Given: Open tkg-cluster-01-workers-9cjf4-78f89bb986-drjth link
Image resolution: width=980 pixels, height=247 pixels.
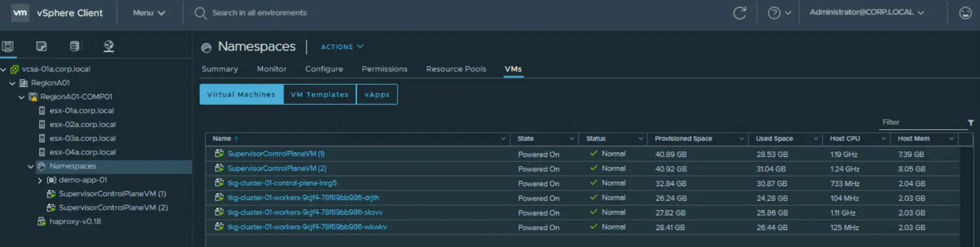Looking at the screenshot, I should 303,198.
